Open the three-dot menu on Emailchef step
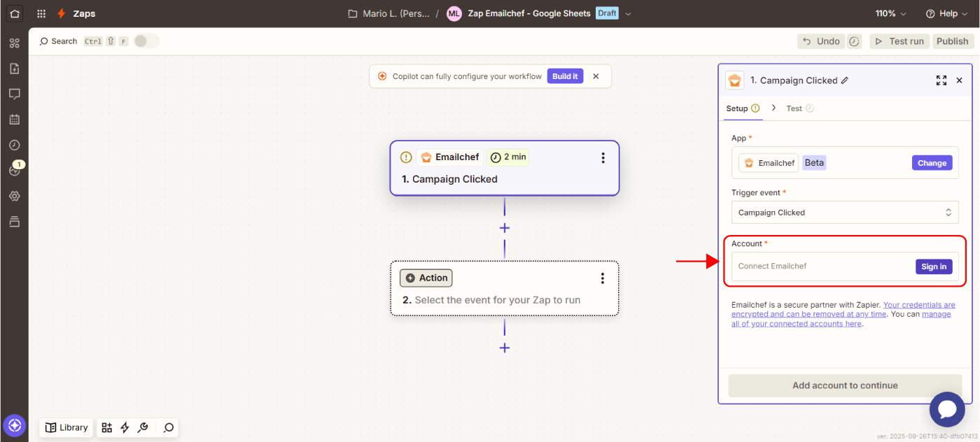 603,158
